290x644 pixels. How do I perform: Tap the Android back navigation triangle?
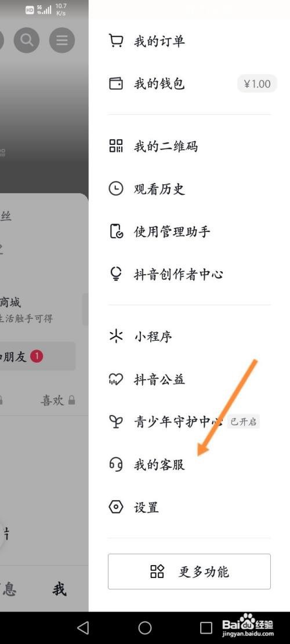tap(84, 627)
